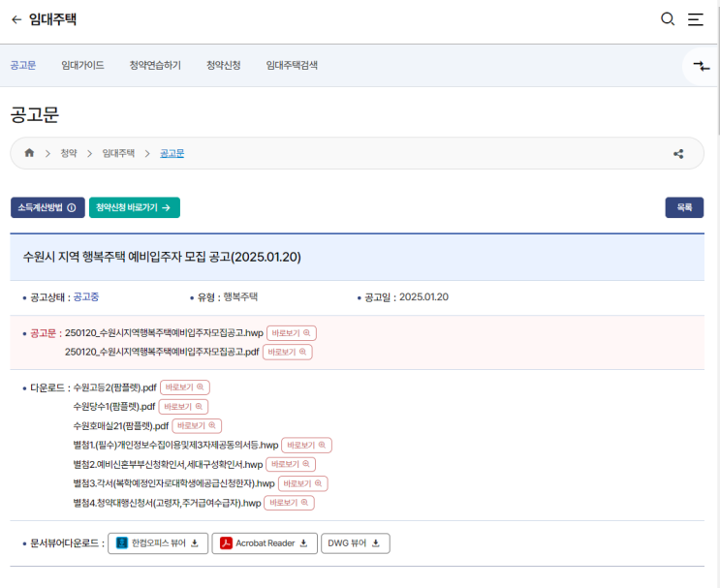
Task: Click the 공고일 : 2025.01.20 date text
Action: tap(406, 297)
